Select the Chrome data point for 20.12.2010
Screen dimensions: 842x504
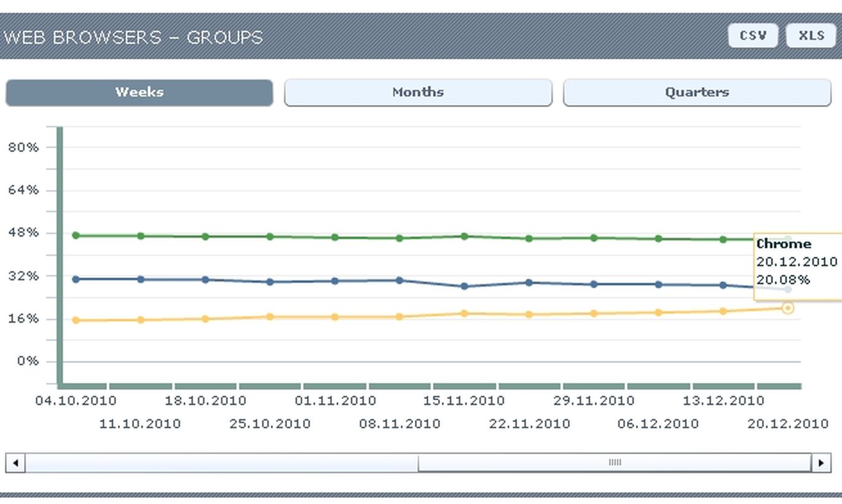(x=788, y=307)
